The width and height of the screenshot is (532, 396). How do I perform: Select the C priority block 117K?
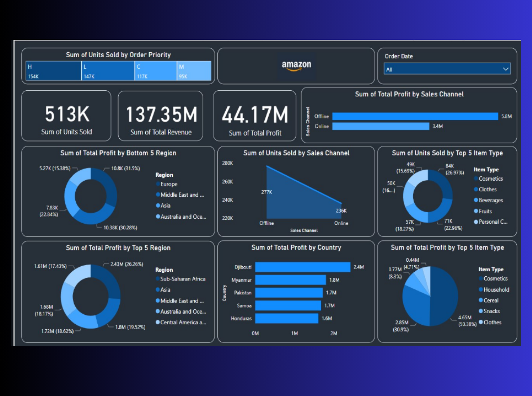[156, 71]
